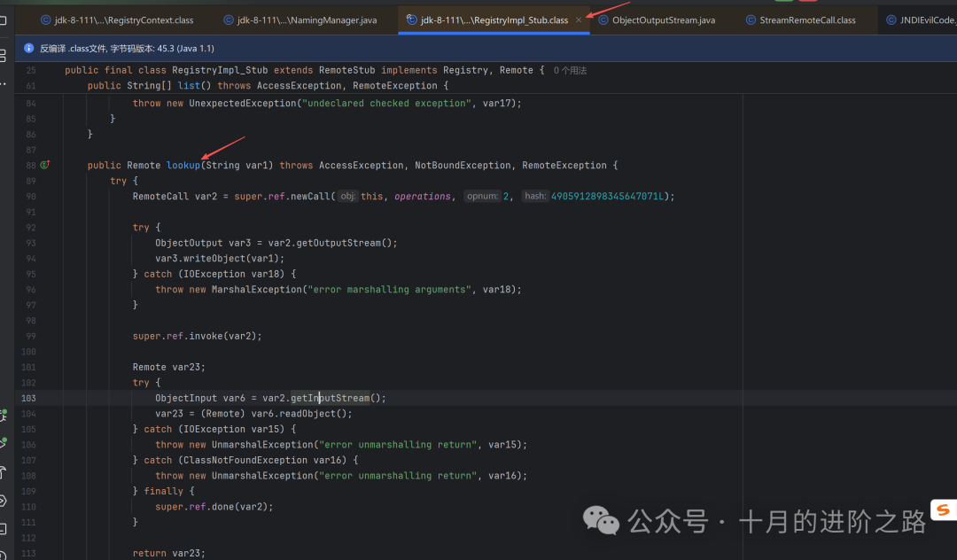Click line number 99 in the gutter
Image resolution: width=957 pixels, height=560 pixels.
30,336
